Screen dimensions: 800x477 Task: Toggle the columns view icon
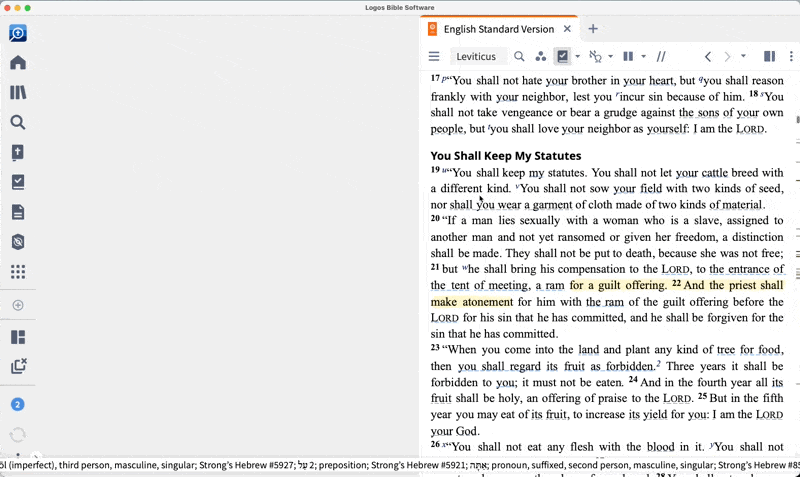[628, 56]
